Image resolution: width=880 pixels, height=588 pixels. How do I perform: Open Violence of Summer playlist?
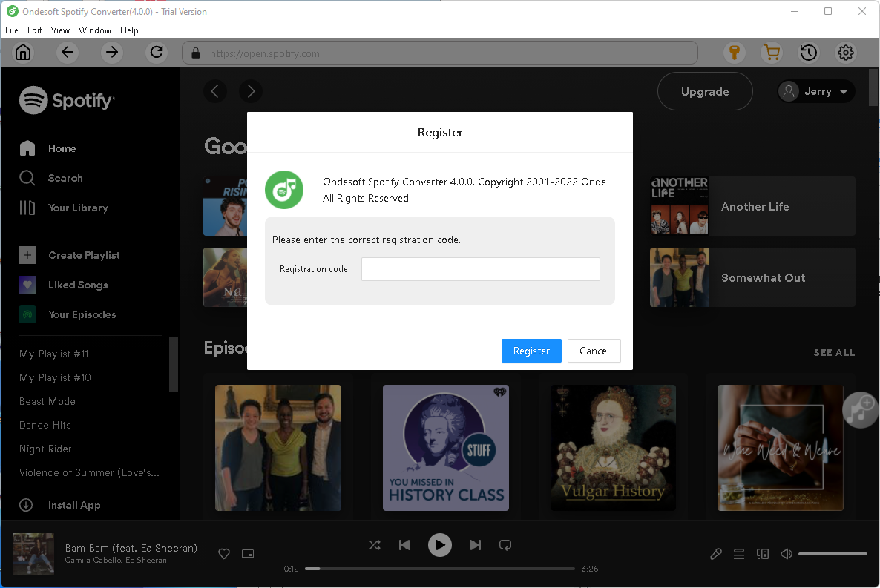[x=89, y=472]
